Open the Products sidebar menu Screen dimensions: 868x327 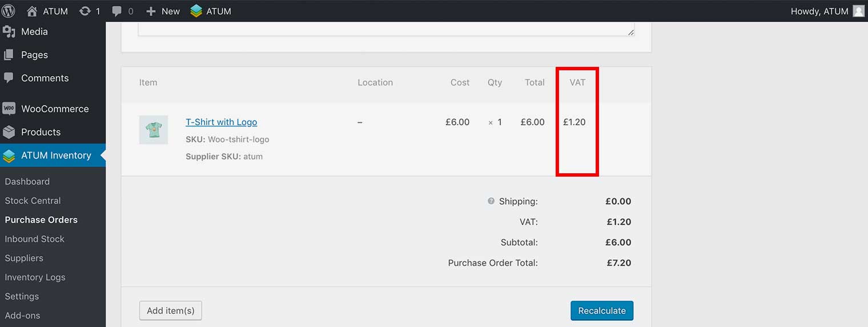(41, 132)
